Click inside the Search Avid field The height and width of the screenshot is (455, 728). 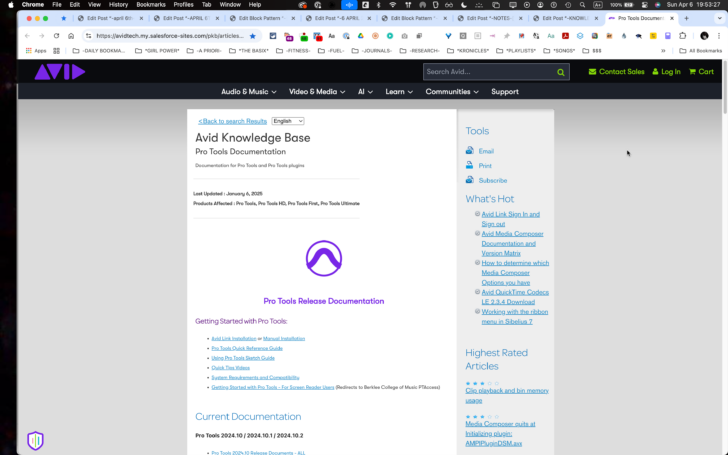pos(488,72)
